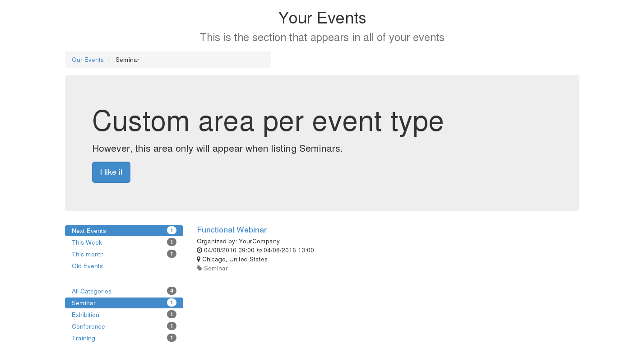This screenshot has height=358, width=644.
Task: Click the Seminar breadcrumb item
Action: pyautogui.click(x=127, y=60)
